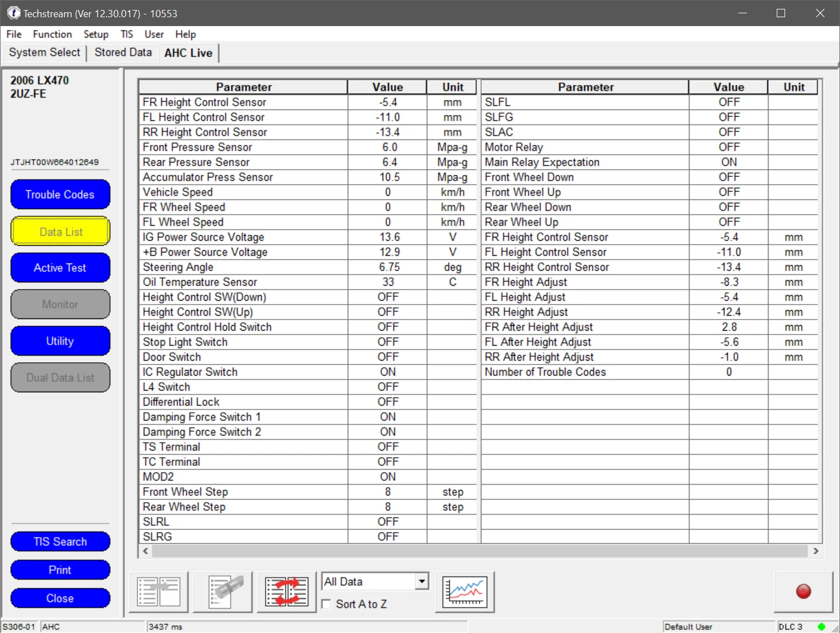Click the Trouble Codes button
The image size is (840, 633).
[60, 195]
